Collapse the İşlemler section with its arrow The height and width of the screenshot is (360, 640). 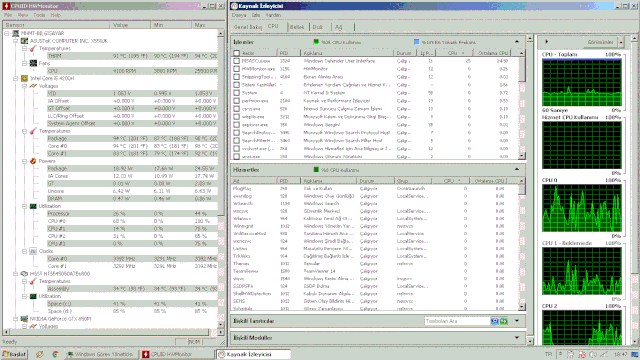click(x=517, y=42)
